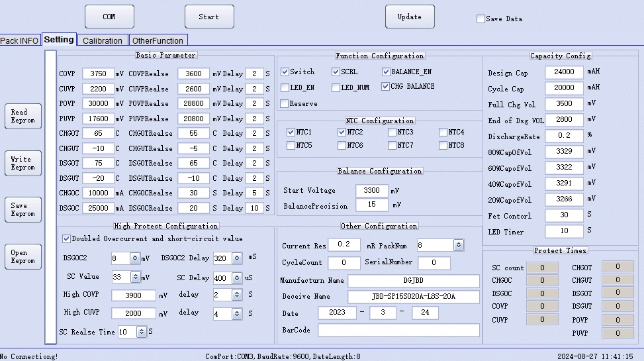Open the PackNum dropdown
This screenshot has width=644, height=361.
pyautogui.click(x=459, y=246)
